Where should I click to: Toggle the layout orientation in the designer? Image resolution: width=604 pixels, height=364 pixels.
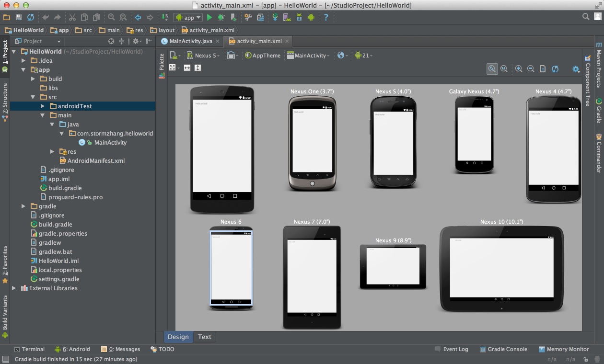(x=232, y=55)
